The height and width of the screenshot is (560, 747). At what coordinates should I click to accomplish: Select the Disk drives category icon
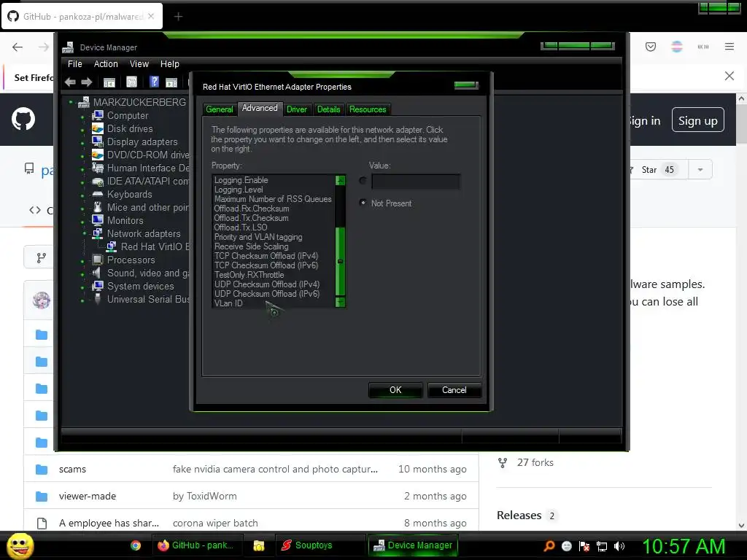98,128
